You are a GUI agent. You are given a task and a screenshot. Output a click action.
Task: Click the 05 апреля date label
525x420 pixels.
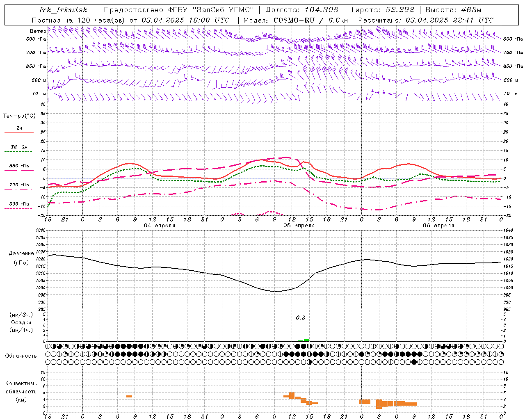point(299,226)
